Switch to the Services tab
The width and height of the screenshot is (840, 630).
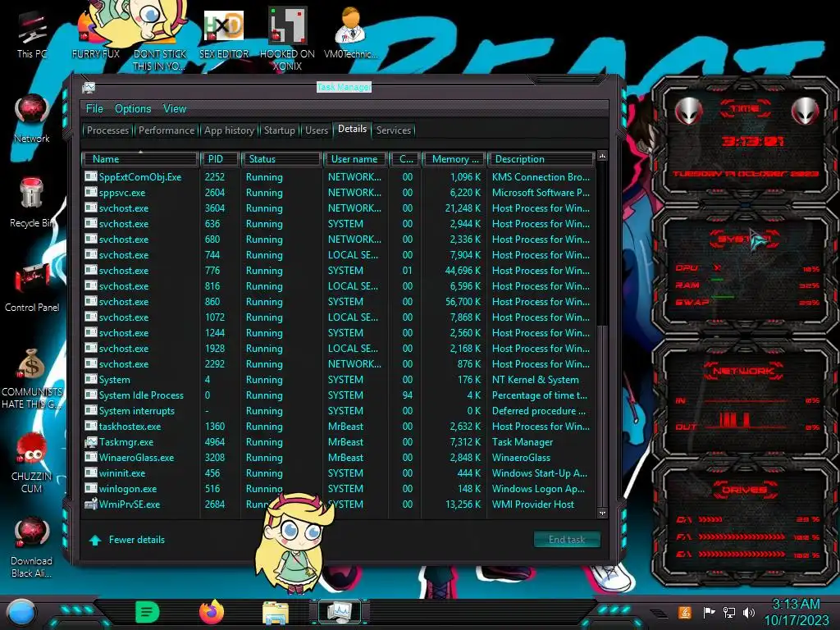click(393, 130)
